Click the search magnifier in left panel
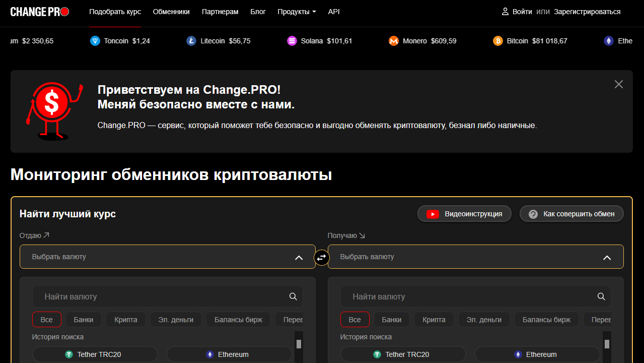This screenshot has width=644, height=363. coord(293,296)
